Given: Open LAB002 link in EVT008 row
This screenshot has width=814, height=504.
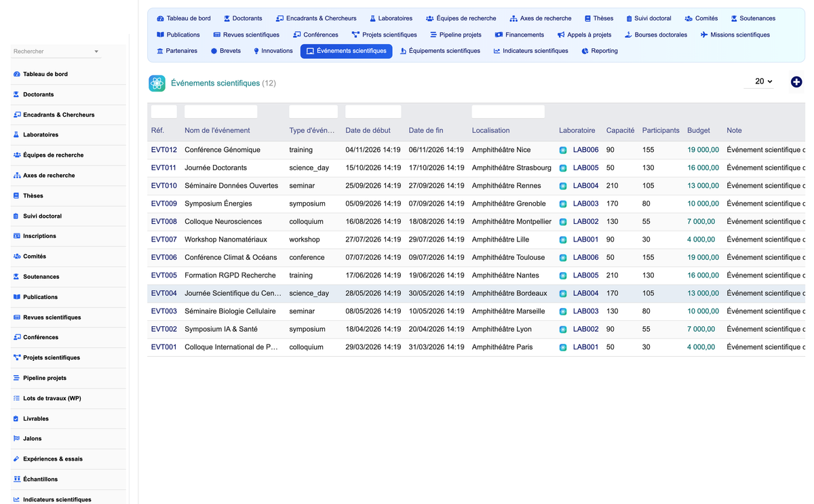Looking at the screenshot, I should 586,222.
